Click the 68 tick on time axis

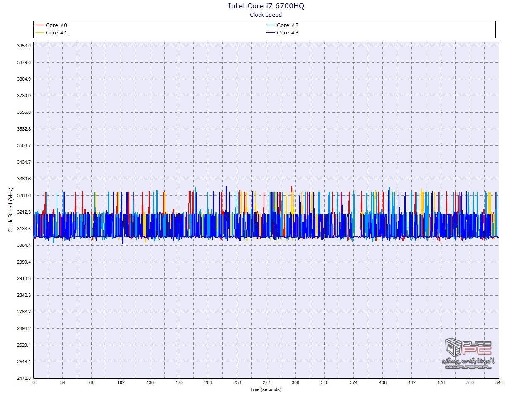[x=92, y=383]
